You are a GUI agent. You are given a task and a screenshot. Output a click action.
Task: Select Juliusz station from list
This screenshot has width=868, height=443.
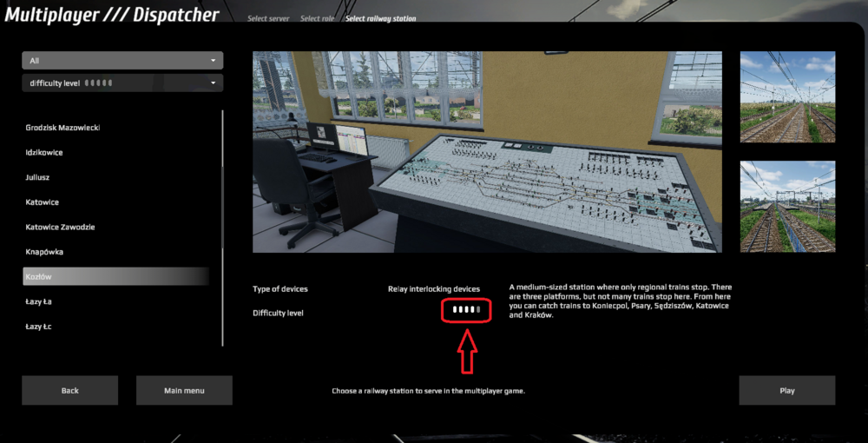pyautogui.click(x=37, y=177)
